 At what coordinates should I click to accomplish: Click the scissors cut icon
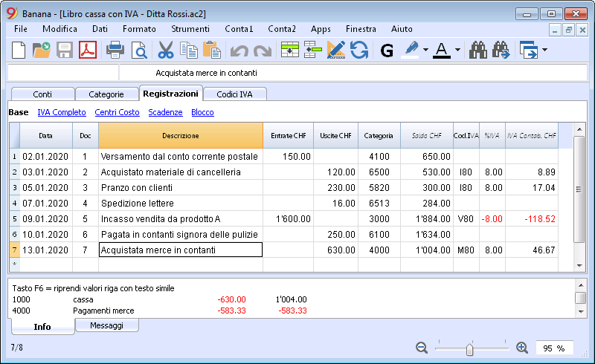[x=165, y=50]
